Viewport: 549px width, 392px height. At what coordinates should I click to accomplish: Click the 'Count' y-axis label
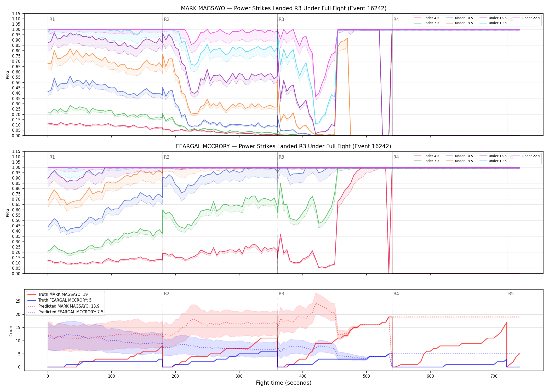(11, 330)
